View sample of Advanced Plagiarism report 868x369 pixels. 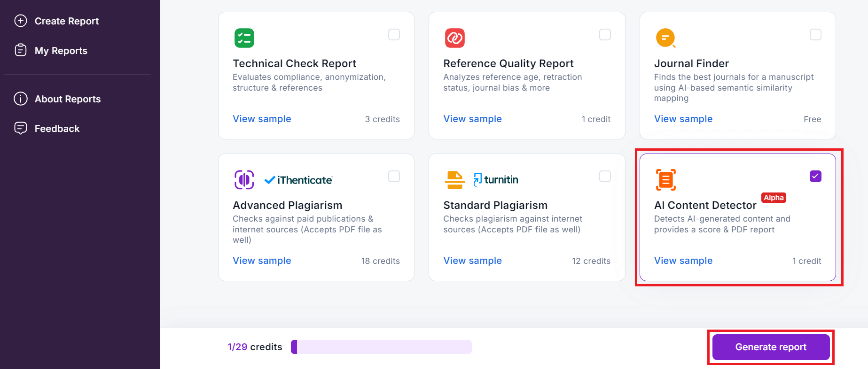(262, 261)
